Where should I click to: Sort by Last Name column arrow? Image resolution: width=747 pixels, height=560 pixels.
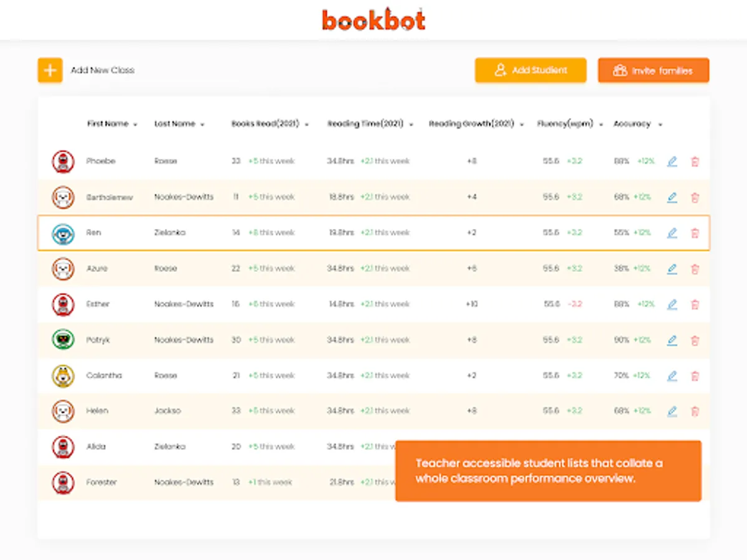(202, 124)
